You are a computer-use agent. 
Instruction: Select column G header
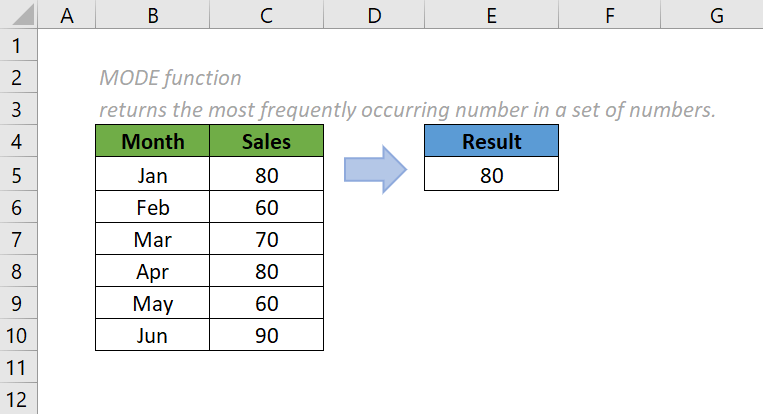[x=716, y=16]
